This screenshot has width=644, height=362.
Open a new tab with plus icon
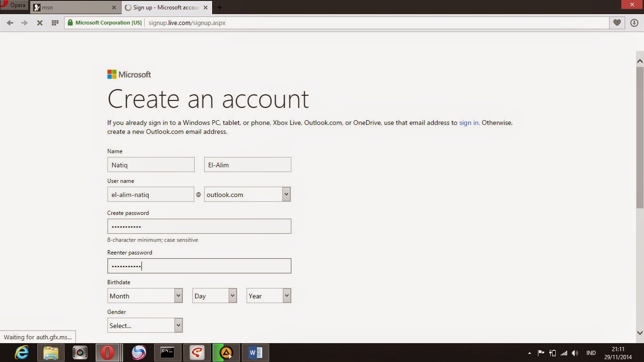[x=220, y=8]
